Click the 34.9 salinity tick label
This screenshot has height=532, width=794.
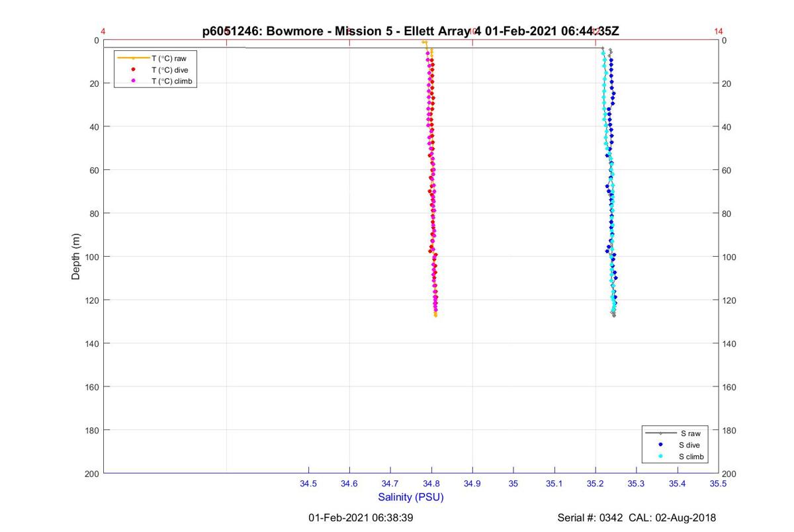point(472,484)
